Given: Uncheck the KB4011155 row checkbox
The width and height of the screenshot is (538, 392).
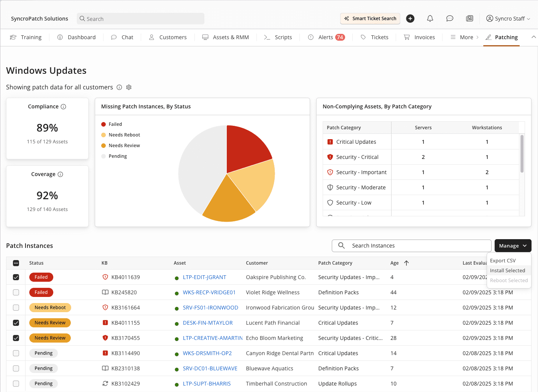Looking at the screenshot, I should click(16, 323).
